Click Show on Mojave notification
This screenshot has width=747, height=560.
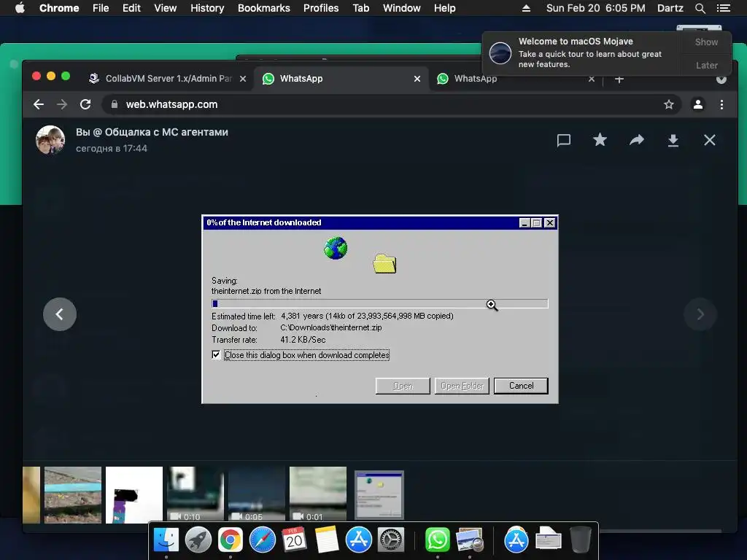coord(706,42)
